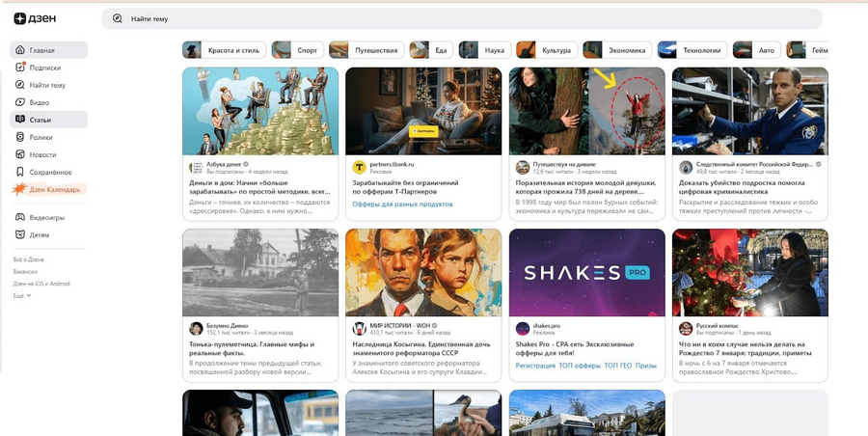The image size is (868, 436).
Task: Click the Видеоигры gamepad icon
Action: click(20, 218)
